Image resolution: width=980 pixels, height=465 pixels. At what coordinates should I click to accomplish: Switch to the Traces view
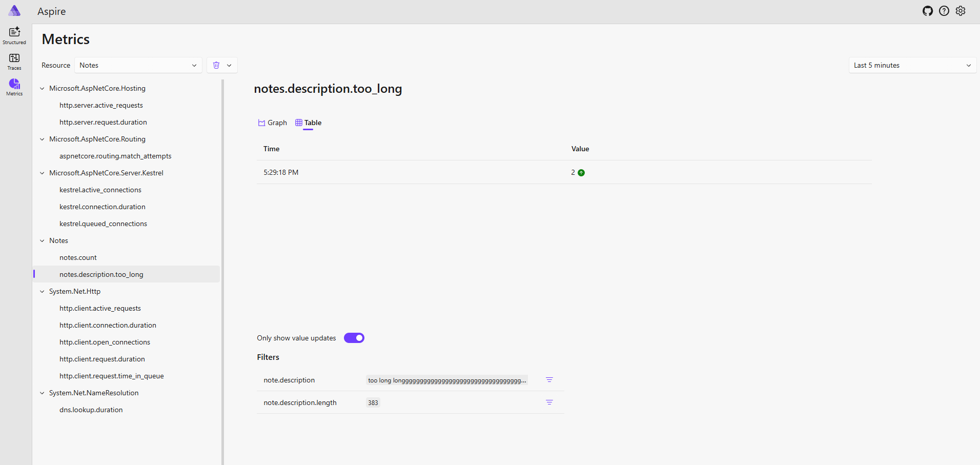coord(14,61)
